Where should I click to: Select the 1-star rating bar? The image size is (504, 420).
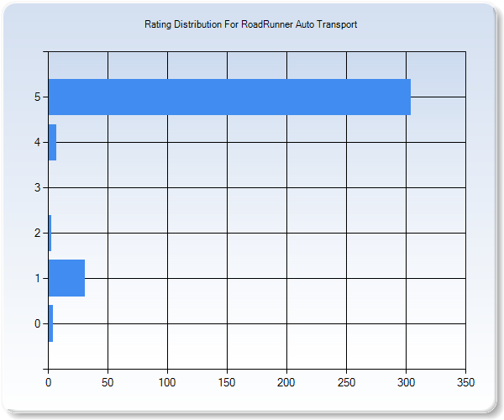click(66, 278)
